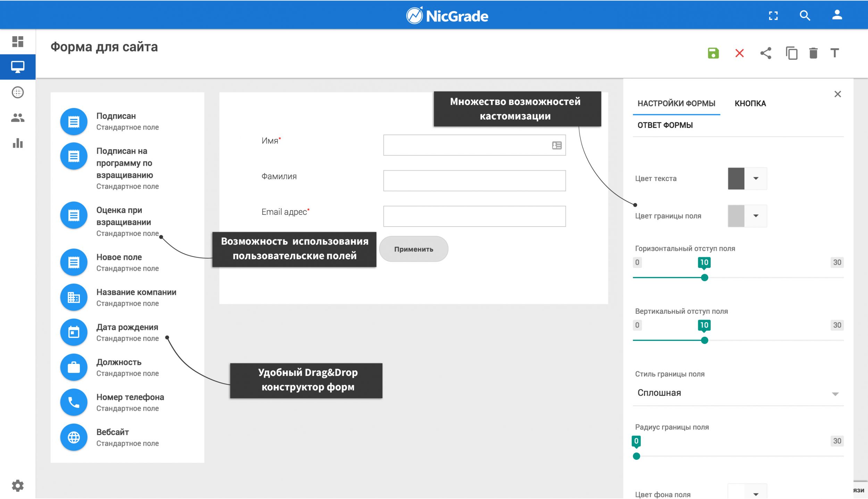Click the share icon in toolbar

coord(766,53)
